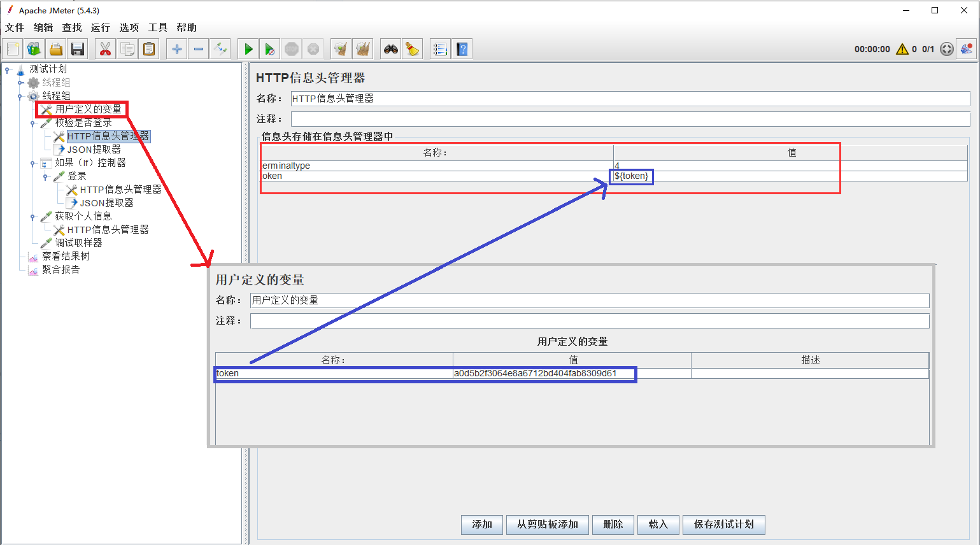
Task: Click the 保存测试计划 button
Action: pos(724,525)
